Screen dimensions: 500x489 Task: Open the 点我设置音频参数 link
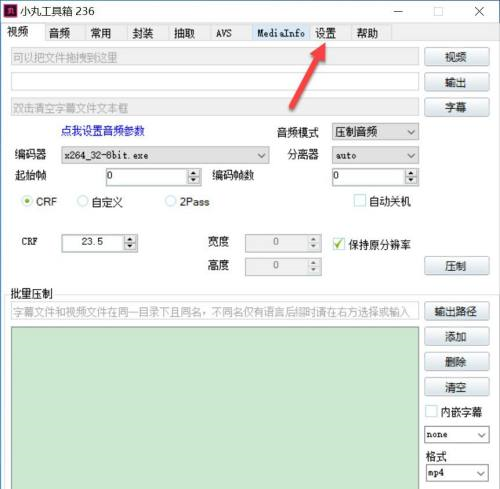103,131
